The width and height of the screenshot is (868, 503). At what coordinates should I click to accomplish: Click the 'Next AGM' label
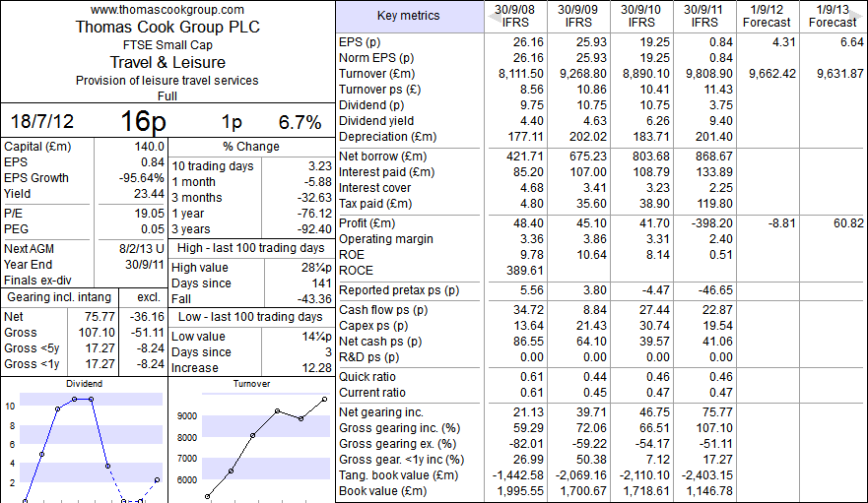click(29, 249)
